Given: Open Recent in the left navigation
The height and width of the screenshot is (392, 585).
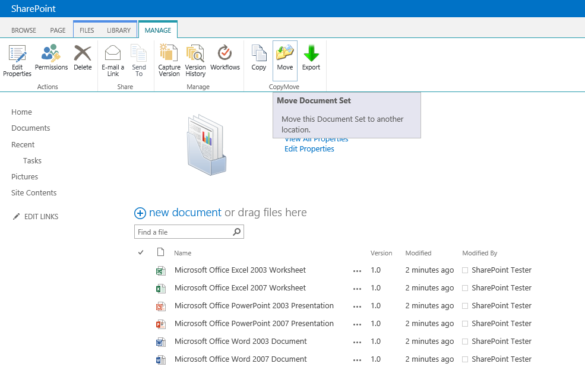Looking at the screenshot, I should pyautogui.click(x=23, y=144).
